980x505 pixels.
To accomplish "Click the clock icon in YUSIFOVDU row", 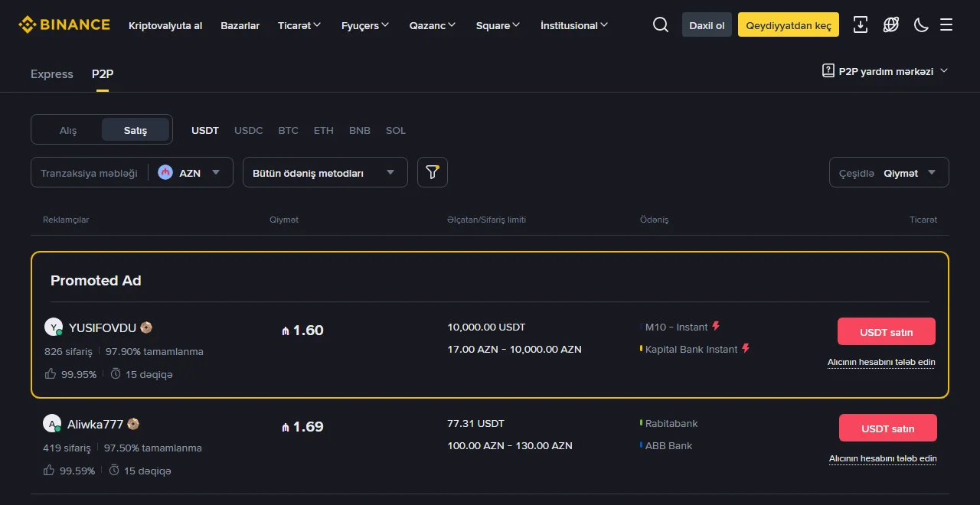I will coord(116,374).
